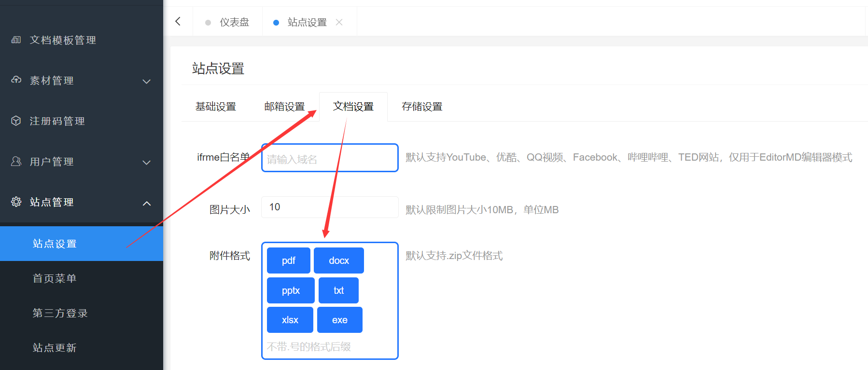The width and height of the screenshot is (868, 370).
Task: Click the cloud icon beside 素材管理
Action: pyautogui.click(x=16, y=80)
